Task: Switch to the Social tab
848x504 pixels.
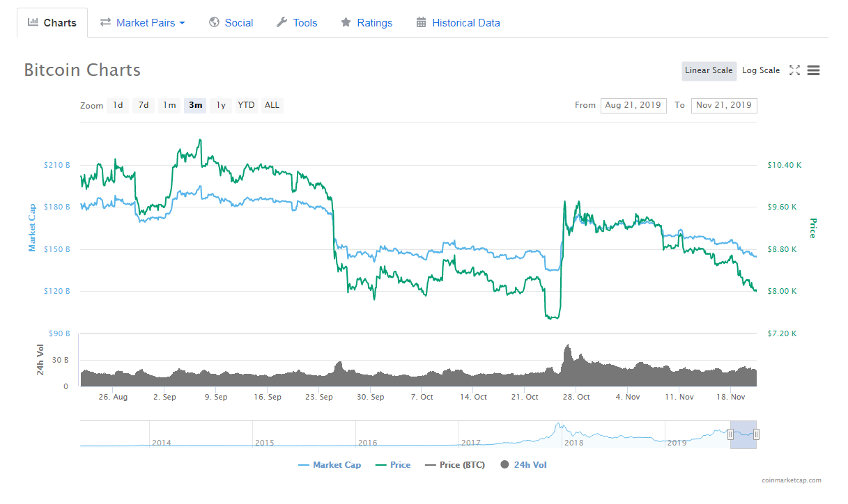Action: tap(231, 23)
